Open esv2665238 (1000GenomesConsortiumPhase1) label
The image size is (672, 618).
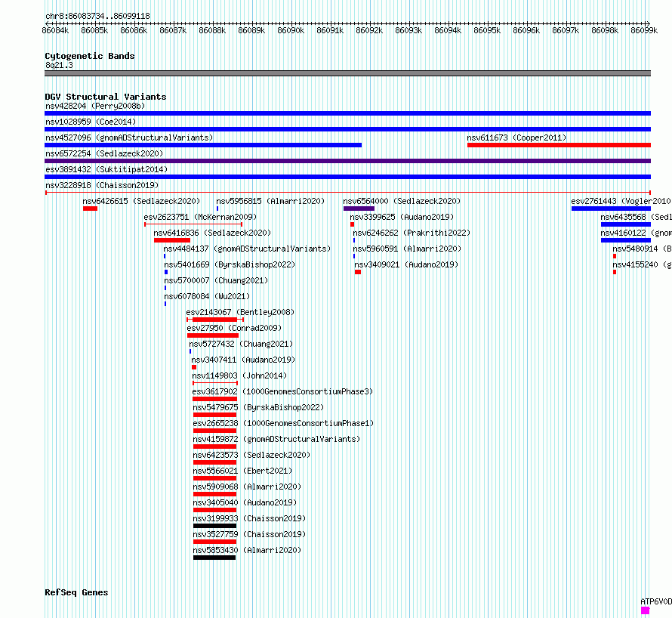pyautogui.click(x=283, y=423)
